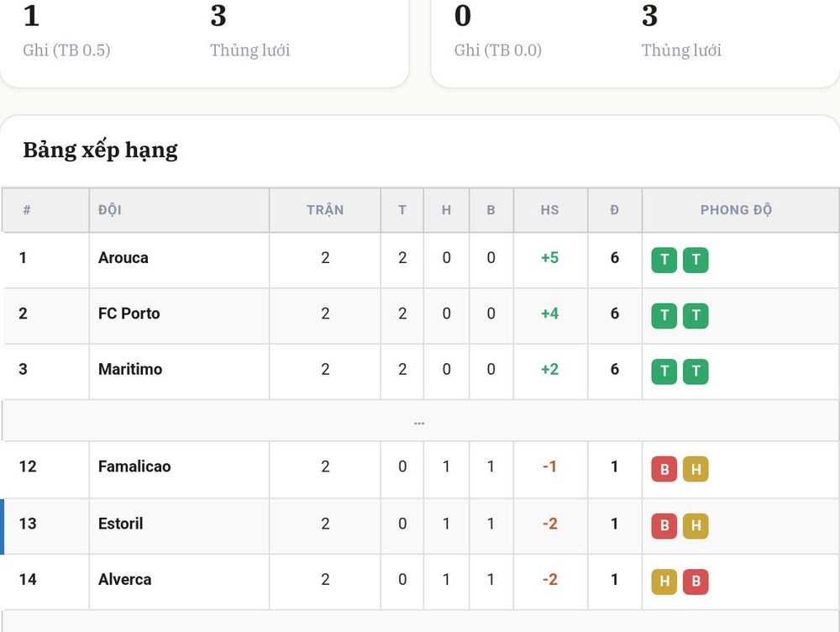Image resolution: width=840 pixels, height=632 pixels.
Task: Select the highlighted Estoril row
Action: pyautogui.click(x=419, y=526)
